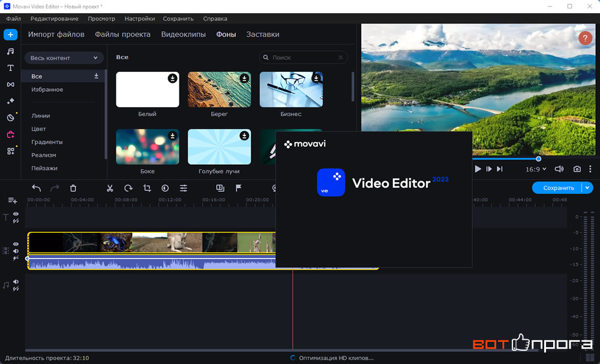Open the pink shopping bag store icon

pos(10,134)
